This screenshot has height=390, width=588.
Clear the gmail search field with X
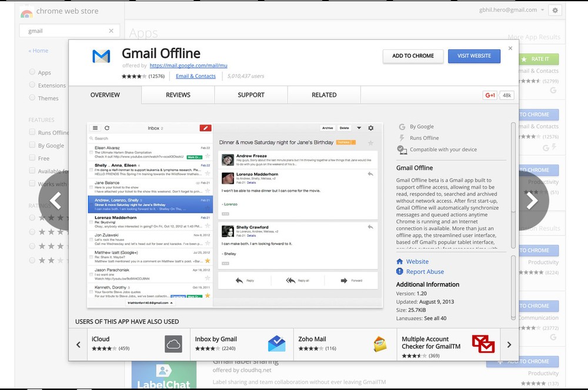tap(111, 31)
